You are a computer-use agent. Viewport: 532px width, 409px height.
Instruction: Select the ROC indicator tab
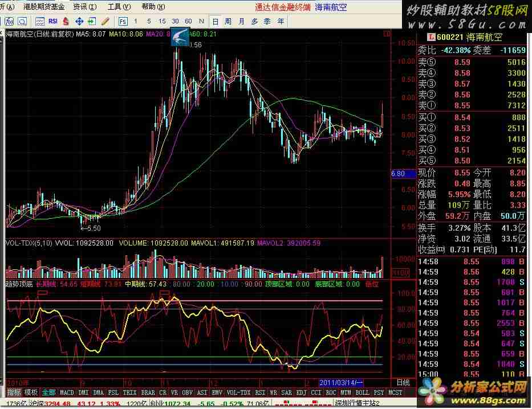click(331, 392)
